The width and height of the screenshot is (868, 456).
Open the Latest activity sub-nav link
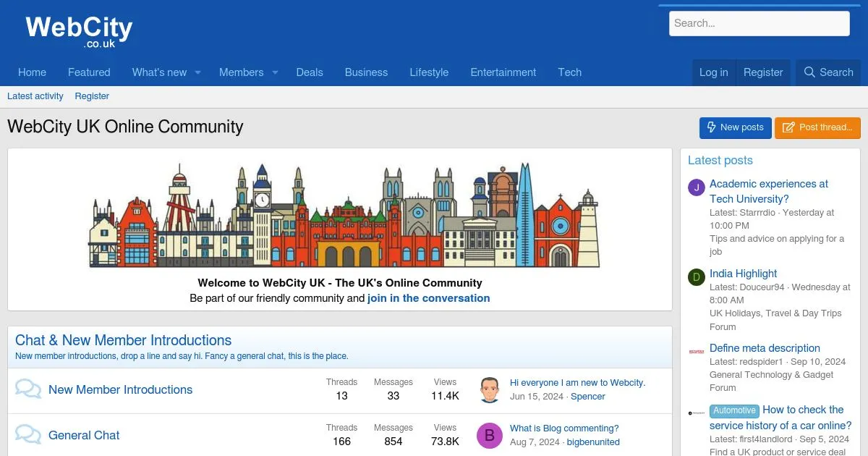(35, 96)
